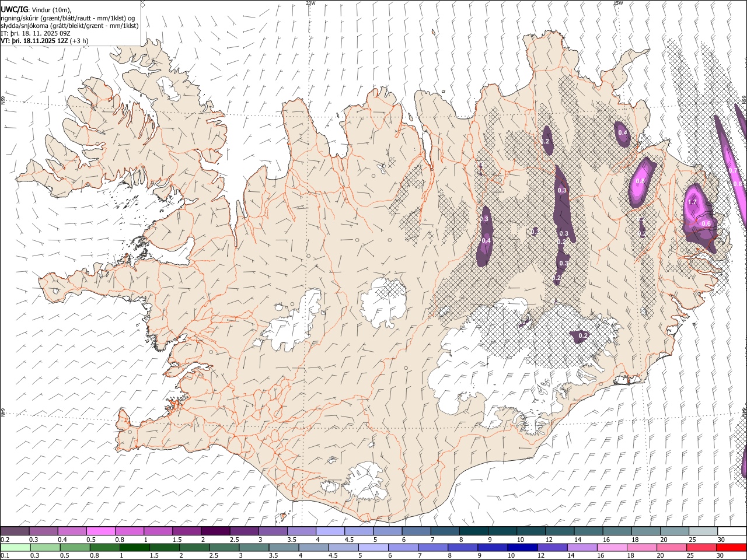Click the '1.7' precipitation value on the map
This screenshot has height=560, width=747.
[693, 202]
